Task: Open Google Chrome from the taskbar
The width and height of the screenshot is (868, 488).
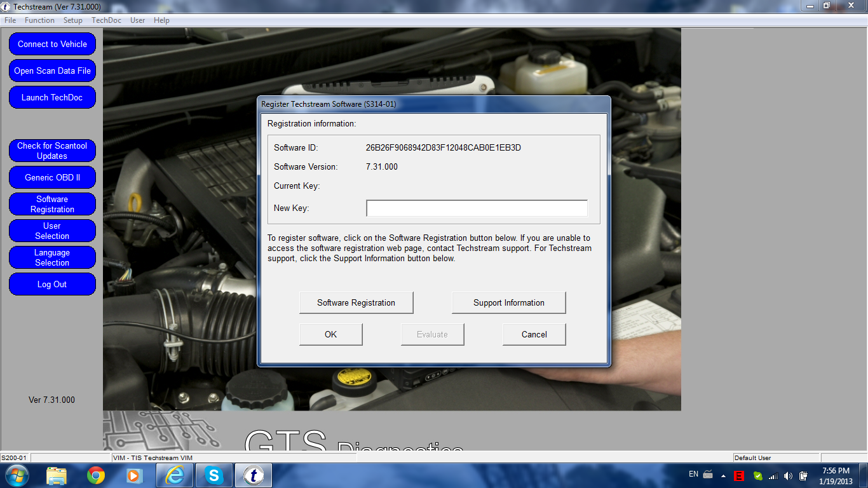Action: click(x=96, y=475)
